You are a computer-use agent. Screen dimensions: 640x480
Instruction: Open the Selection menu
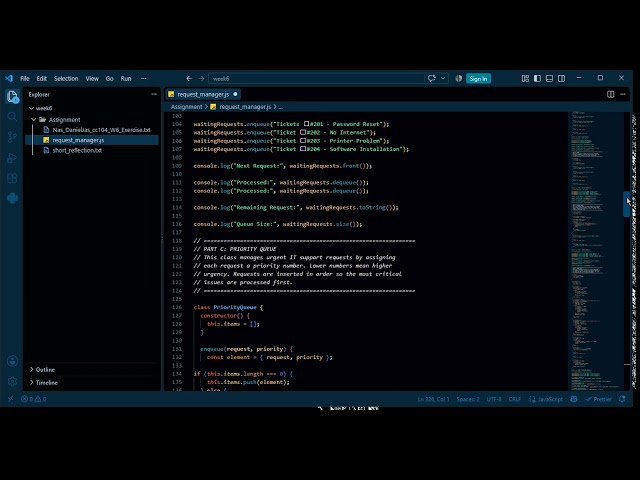tap(66, 78)
